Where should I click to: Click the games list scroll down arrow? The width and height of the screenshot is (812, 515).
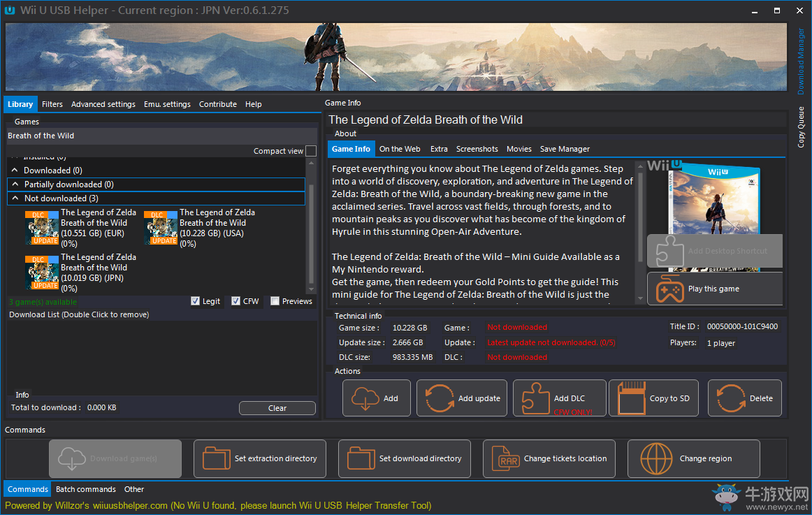(311, 289)
